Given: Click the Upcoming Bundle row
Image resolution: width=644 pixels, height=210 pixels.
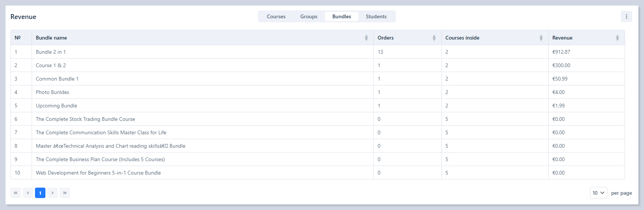Looking at the screenshot, I should (x=56, y=106).
